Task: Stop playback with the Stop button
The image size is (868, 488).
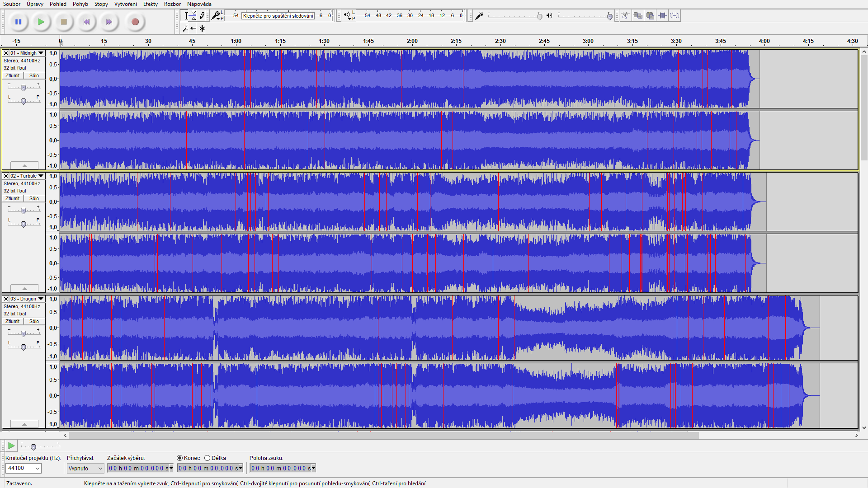Action: tap(64, 22)
